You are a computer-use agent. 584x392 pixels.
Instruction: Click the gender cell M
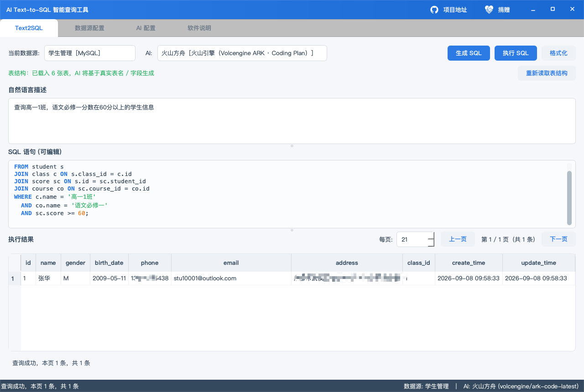pos(76,278)
